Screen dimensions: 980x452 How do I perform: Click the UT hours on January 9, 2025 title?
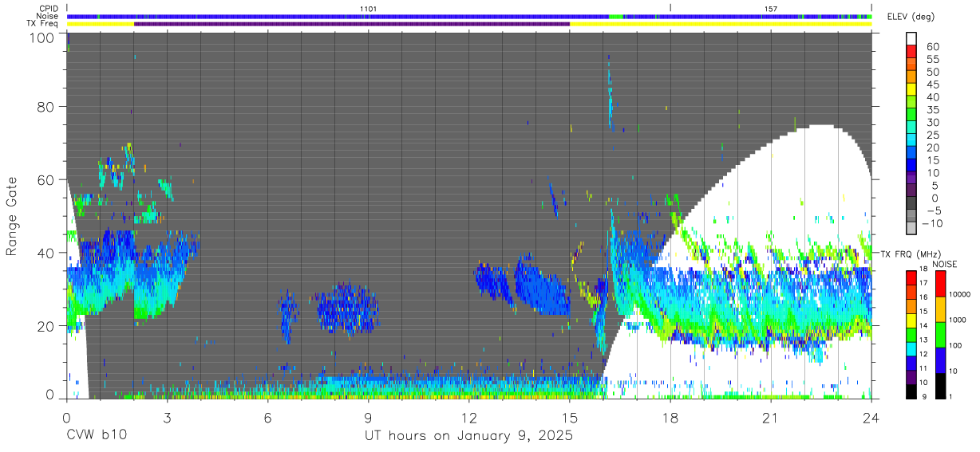468,437
